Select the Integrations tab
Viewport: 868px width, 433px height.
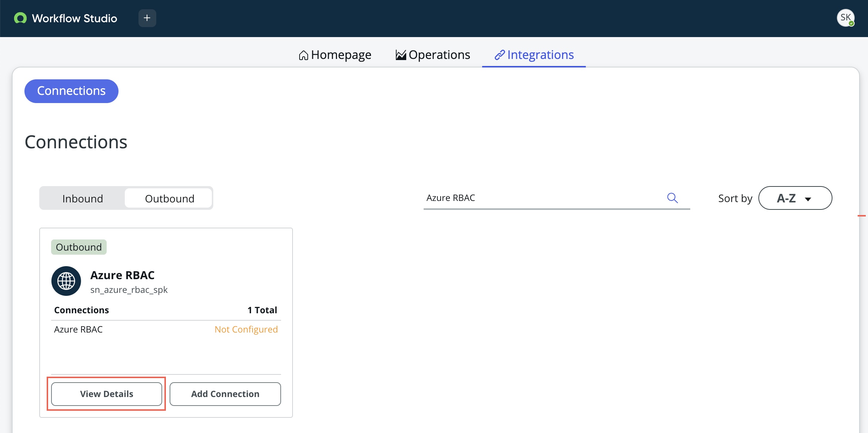tap(534, 55)
